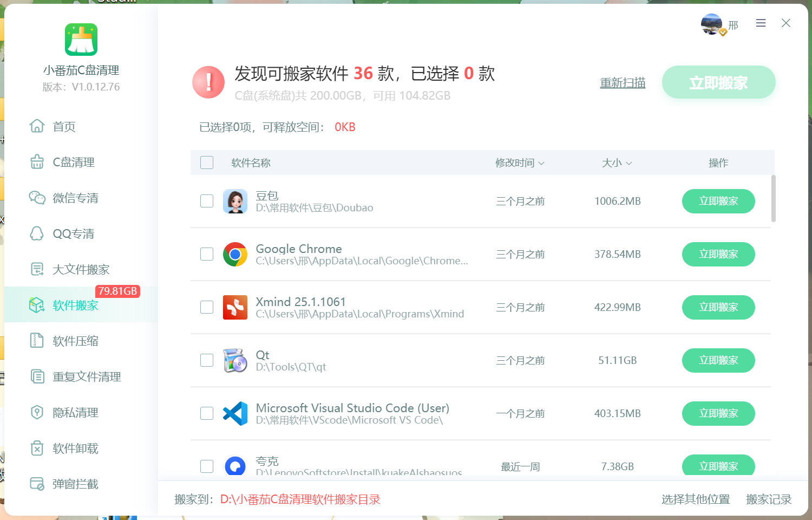This screenshot has width=812, height=520.
Task: Click the 软件搬家 box icon
Action: point(37,305)
